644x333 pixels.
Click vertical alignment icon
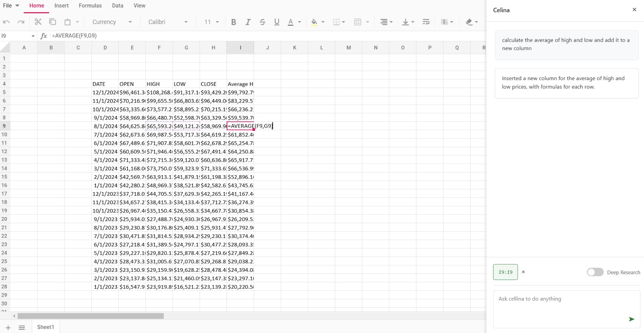pyautogui.click(x=405, y=22)
